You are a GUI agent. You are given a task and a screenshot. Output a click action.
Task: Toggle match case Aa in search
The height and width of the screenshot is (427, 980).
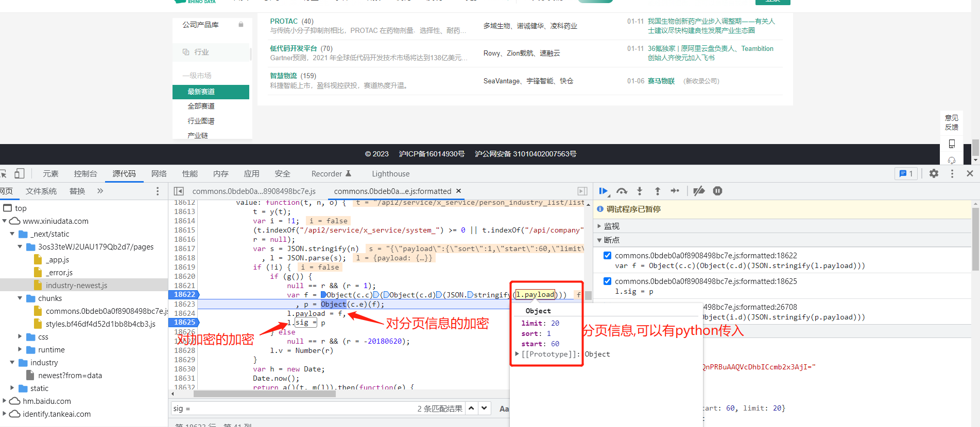click(504, 408)
